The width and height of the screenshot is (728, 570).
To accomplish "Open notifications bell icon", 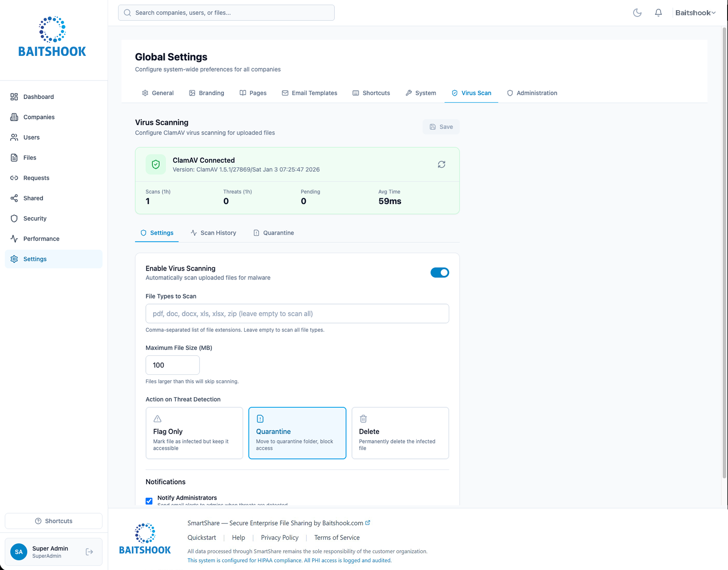I will point(658,13).
